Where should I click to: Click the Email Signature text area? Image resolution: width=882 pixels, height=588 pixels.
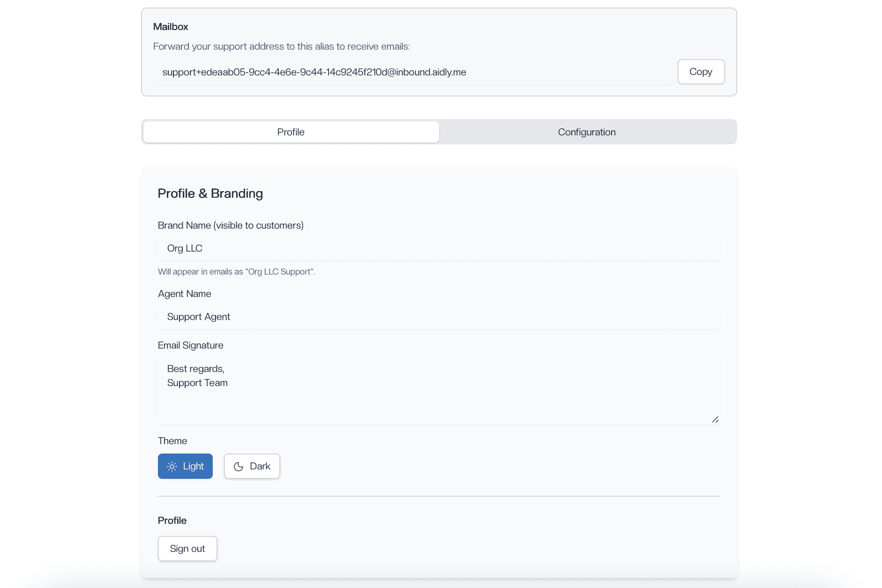coord(439,391)
